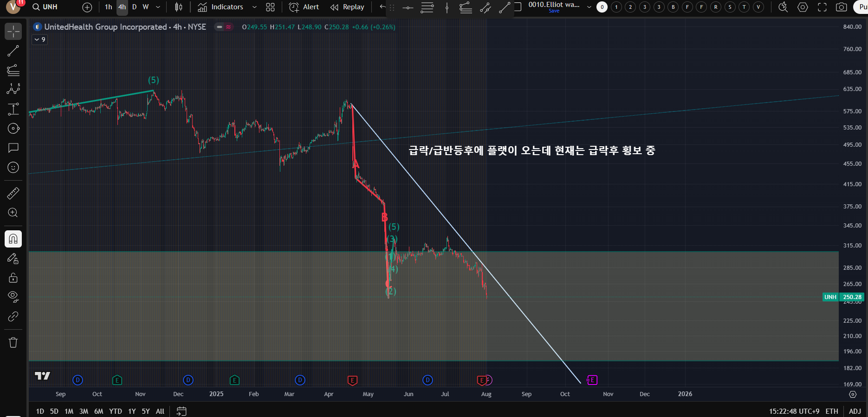Viewport: 868px width, 417px height.
Task: Hide all drawings with eye icon
Action: point(13,296)
